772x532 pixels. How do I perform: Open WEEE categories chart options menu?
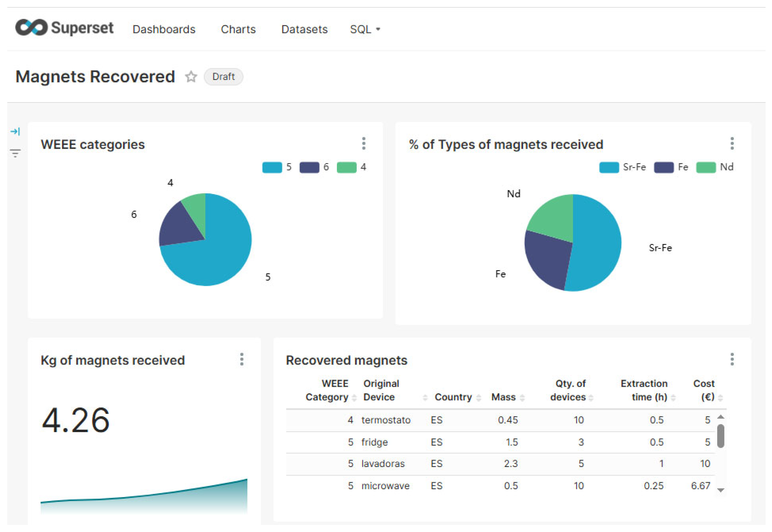click(x=363, y=144)
